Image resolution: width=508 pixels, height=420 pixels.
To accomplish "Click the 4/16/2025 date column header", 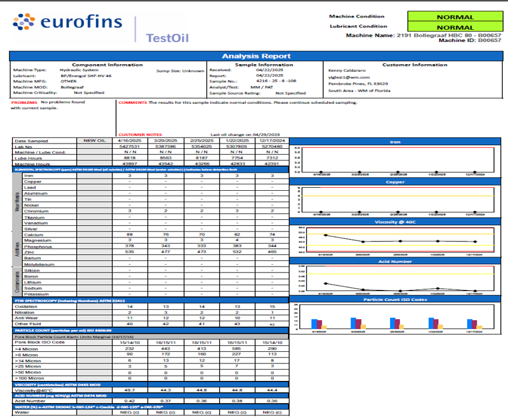I will click(129, 141).
